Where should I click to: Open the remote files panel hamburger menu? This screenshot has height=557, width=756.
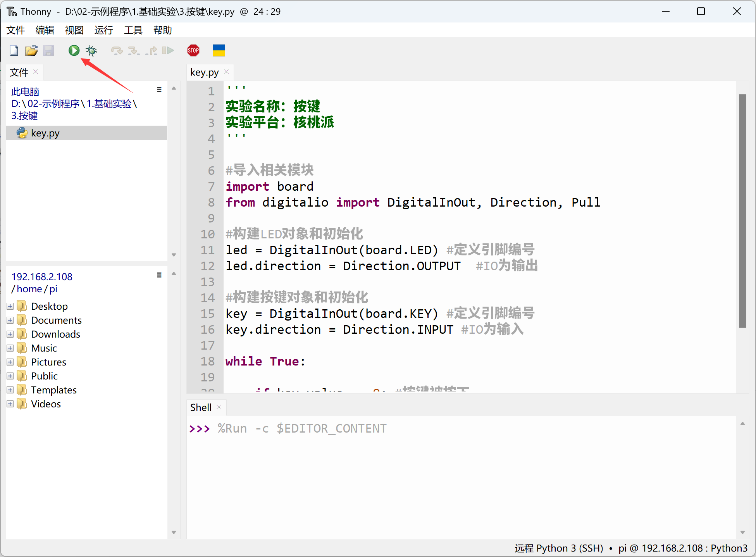click(x=159, y=275)
